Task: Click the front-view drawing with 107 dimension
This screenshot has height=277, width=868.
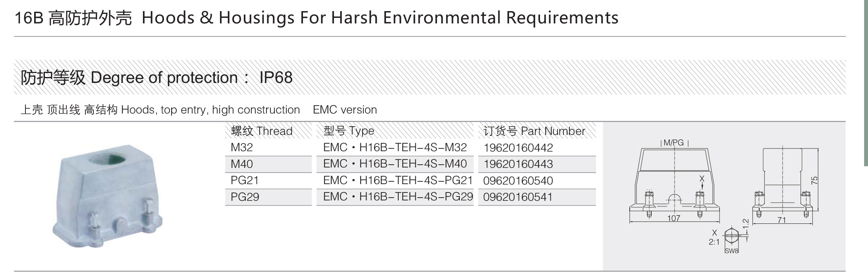Action: click(674, 181)
